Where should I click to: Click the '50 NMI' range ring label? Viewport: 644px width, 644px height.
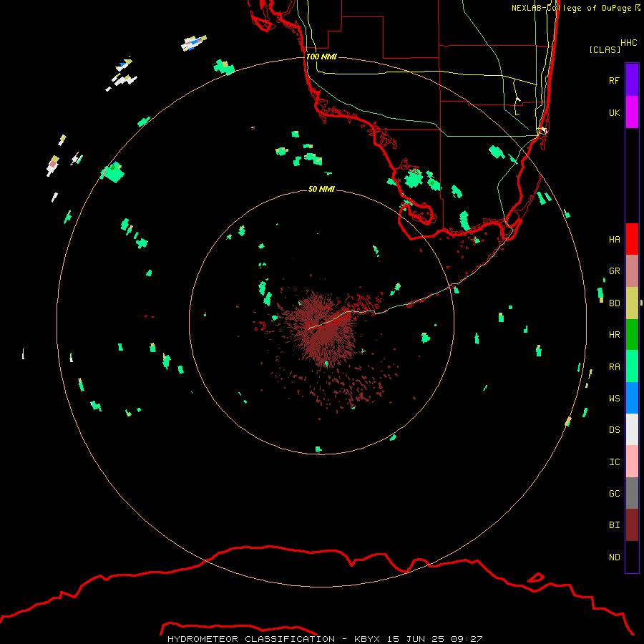coord(321,189)
